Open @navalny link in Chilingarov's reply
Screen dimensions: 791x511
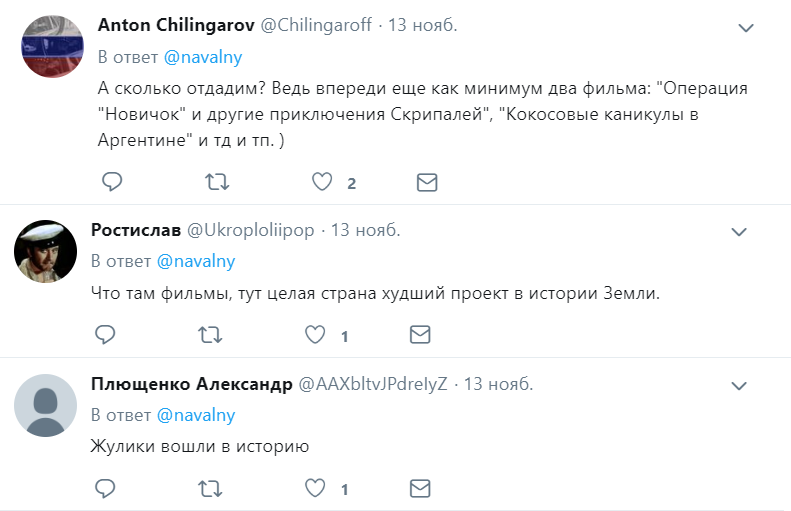coord(203,57)
